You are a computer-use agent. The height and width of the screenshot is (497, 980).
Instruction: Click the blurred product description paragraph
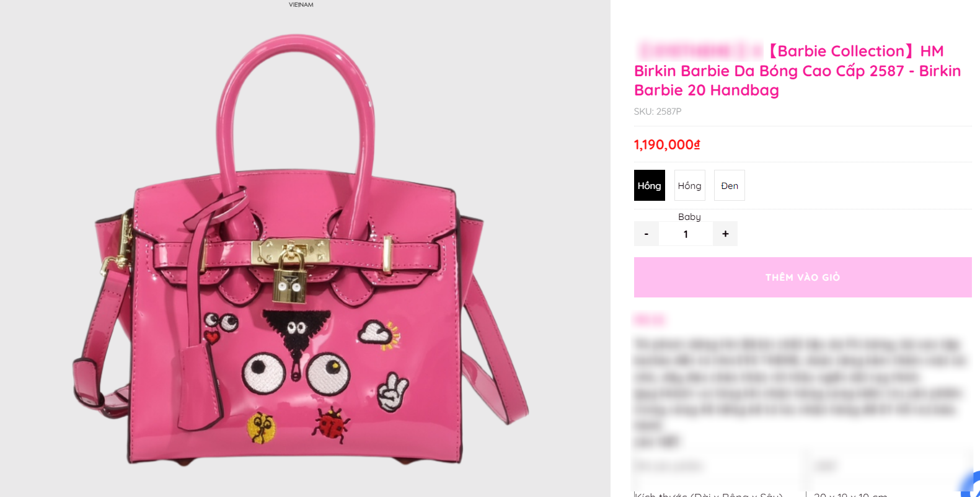(x=800, y=384)
